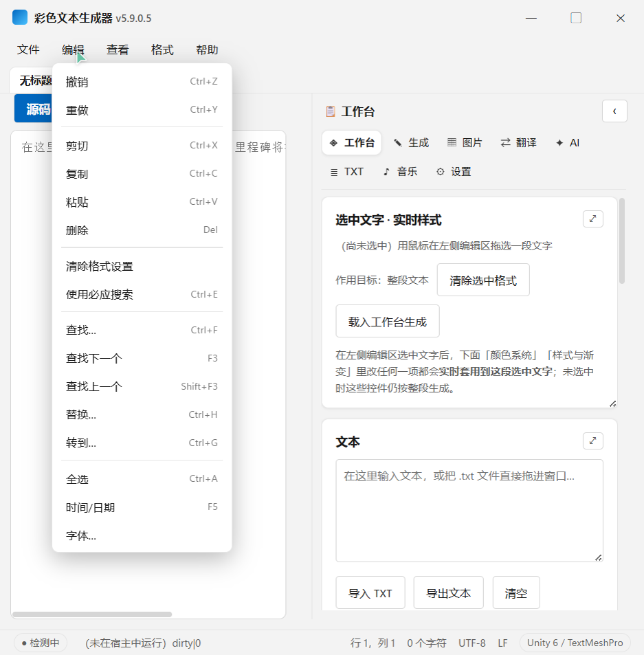
Task: Click the 载入工作台生成 button
Action: [388, 321]
